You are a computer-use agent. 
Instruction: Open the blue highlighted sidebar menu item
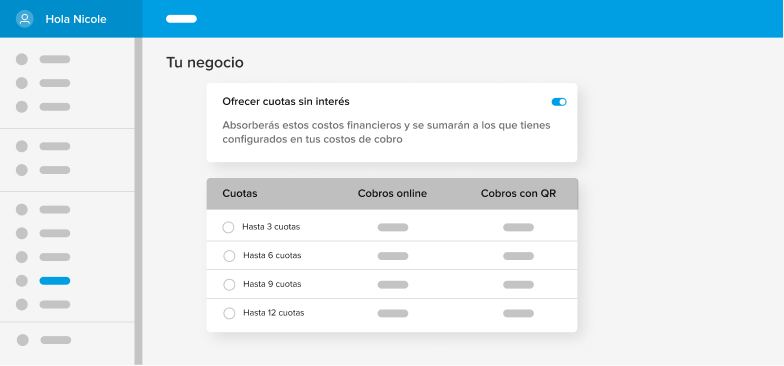click(x=55, y=281)
